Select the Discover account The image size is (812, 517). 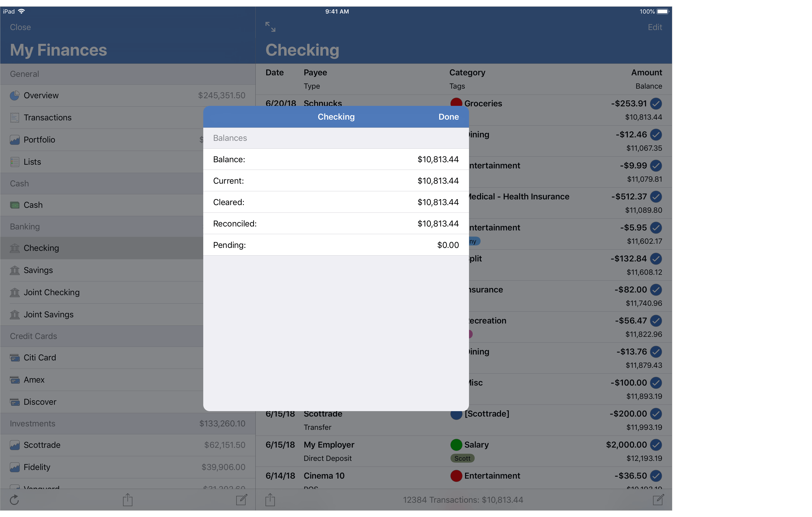pyautogui.click(x=40, y=402)
